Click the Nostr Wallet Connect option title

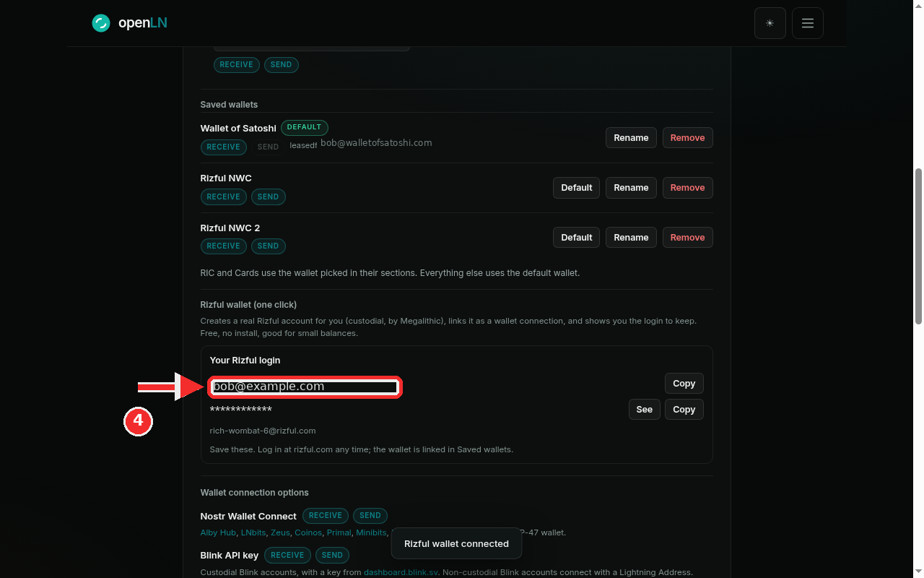[248, 517]
